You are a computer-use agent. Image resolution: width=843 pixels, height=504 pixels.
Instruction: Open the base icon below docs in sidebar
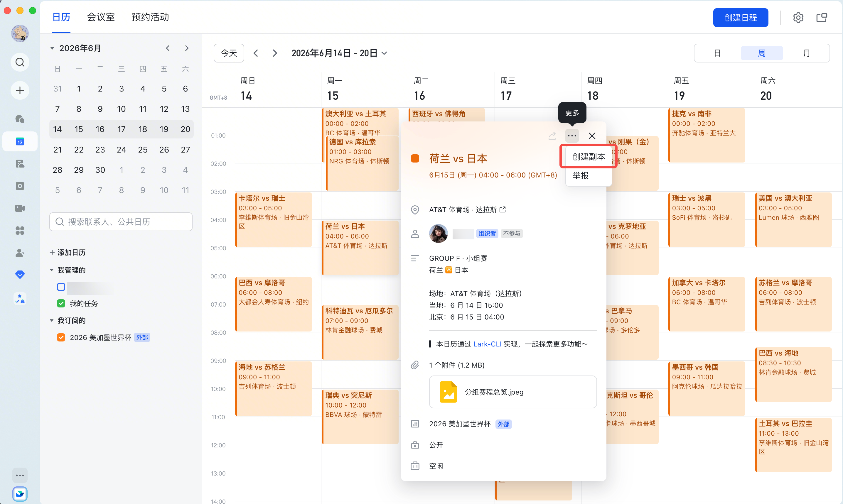pyautogui.click(x=20, y=186)
